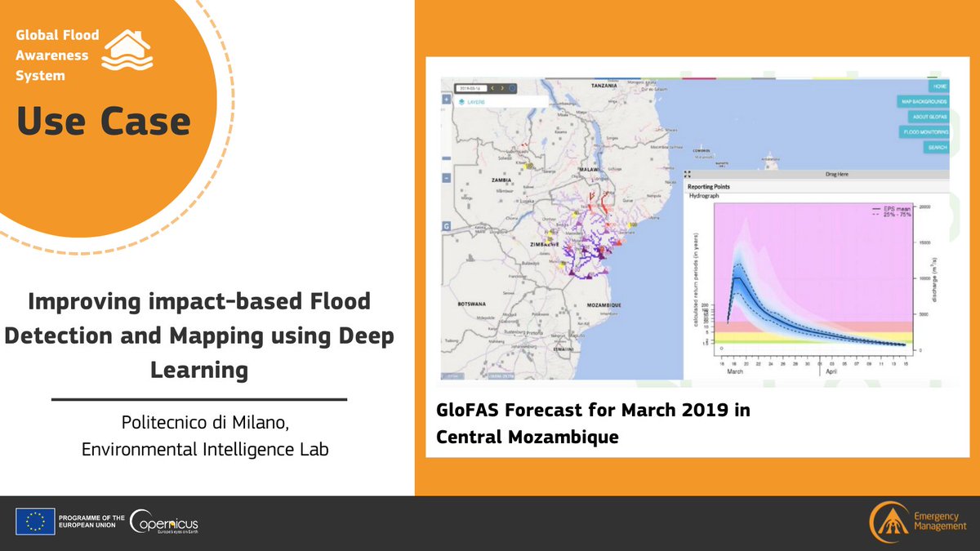Screen dimensions: 980x551
Task: Click the forecast date field 2019-03-16
Action: pyautogui.click(x=472, y=87)
